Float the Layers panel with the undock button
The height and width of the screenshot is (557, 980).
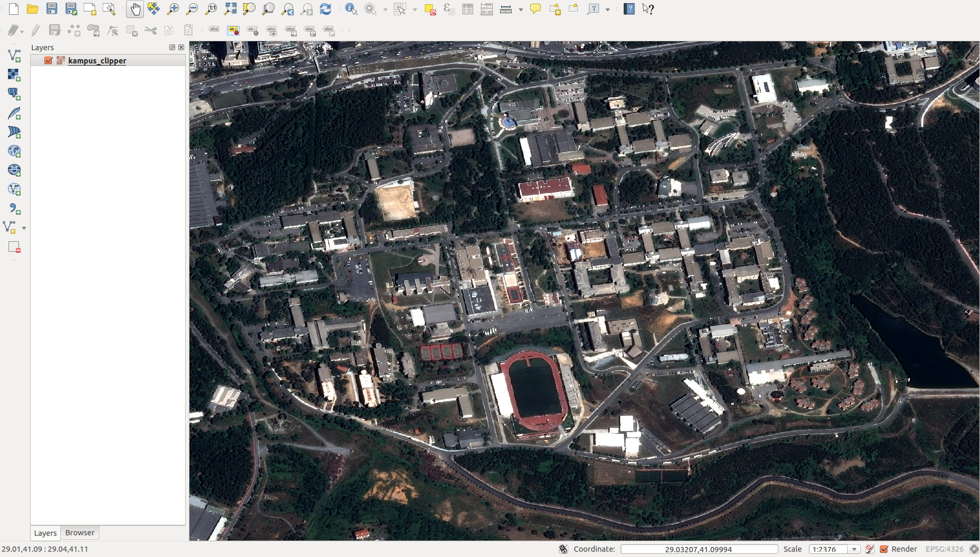click(x=172, y=48)
